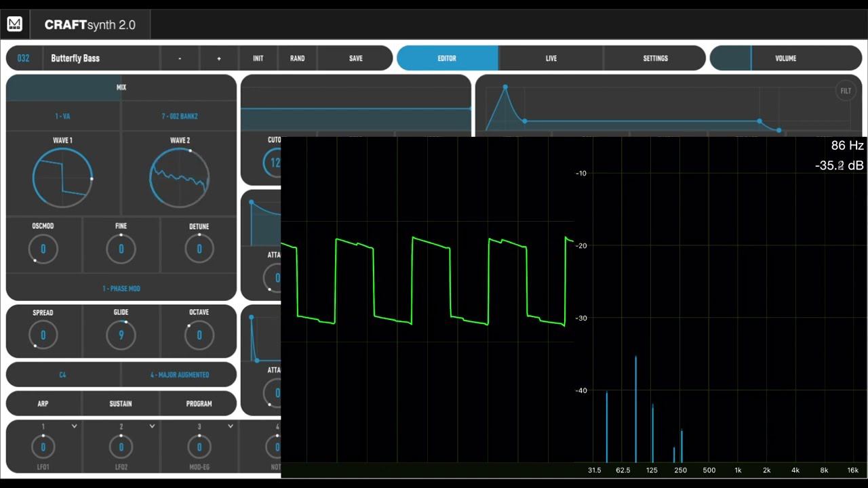Click the envelope attack peak node
The image size is (868, 488).
coord(505,87)
